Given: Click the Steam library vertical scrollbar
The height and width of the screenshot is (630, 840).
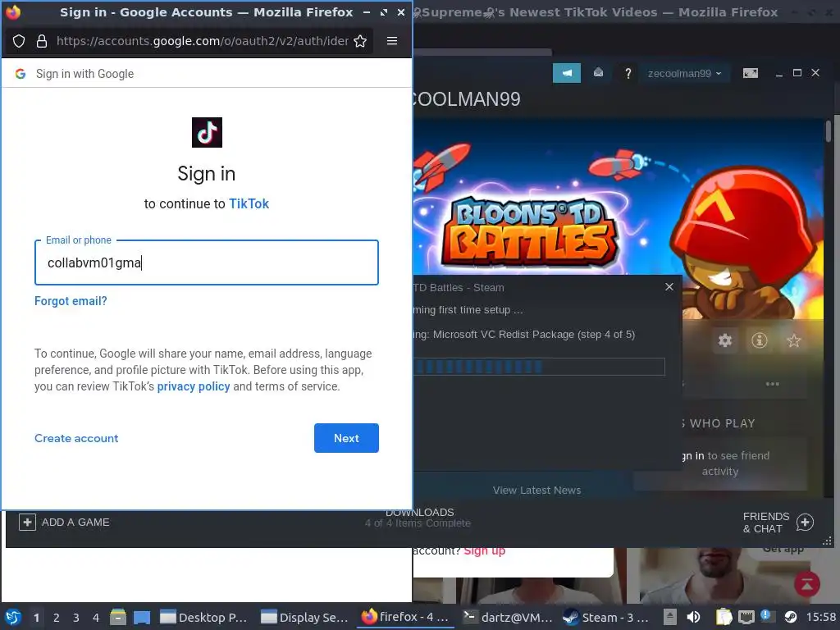Looking at the screenshot, I should pos(829,131).
